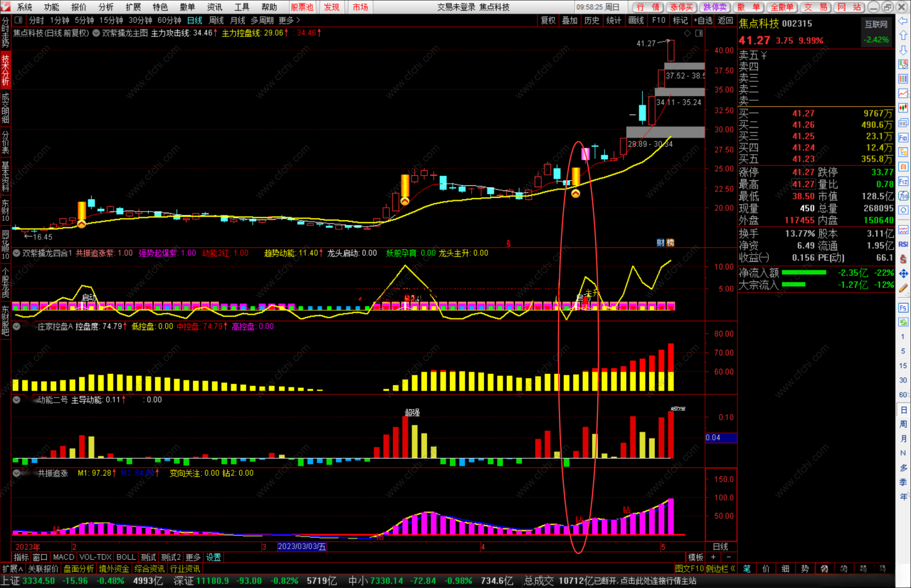Click the RSI indicator icon in right toolbar
Screen dimensions: 911x588
[x=903, y=244]
